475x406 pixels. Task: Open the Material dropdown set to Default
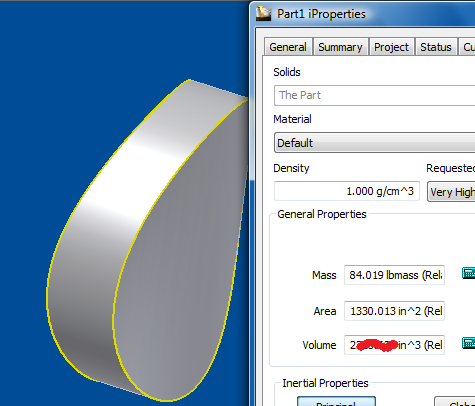click(x=374, y=143)
